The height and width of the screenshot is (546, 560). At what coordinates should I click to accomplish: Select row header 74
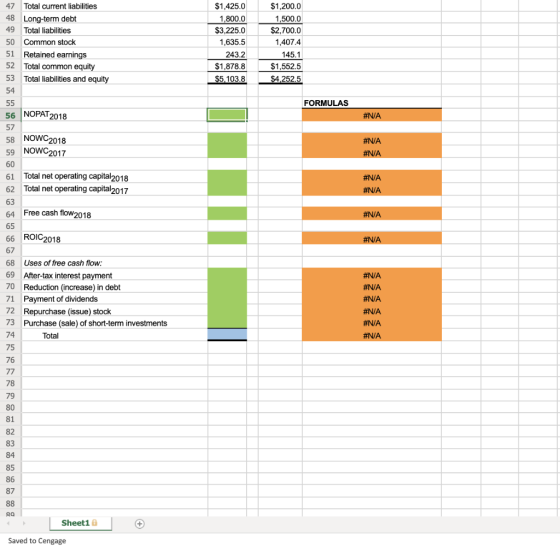click(x=10, y=335)
